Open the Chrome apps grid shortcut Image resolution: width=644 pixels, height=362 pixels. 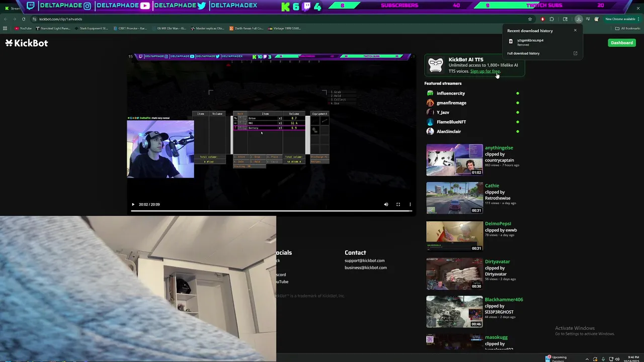(5, 28)
